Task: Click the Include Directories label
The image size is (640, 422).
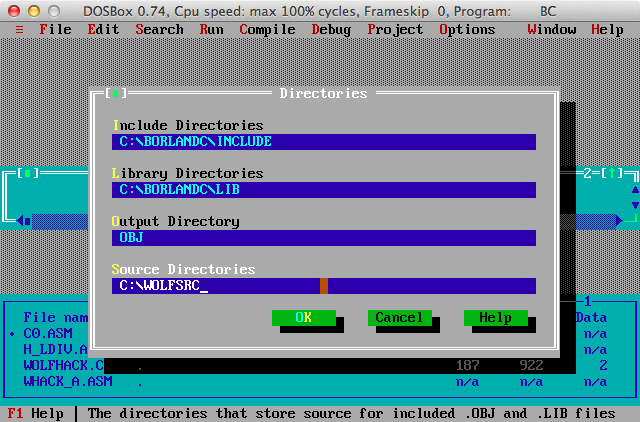Action: pyautogui.click(x=188, y=125)
